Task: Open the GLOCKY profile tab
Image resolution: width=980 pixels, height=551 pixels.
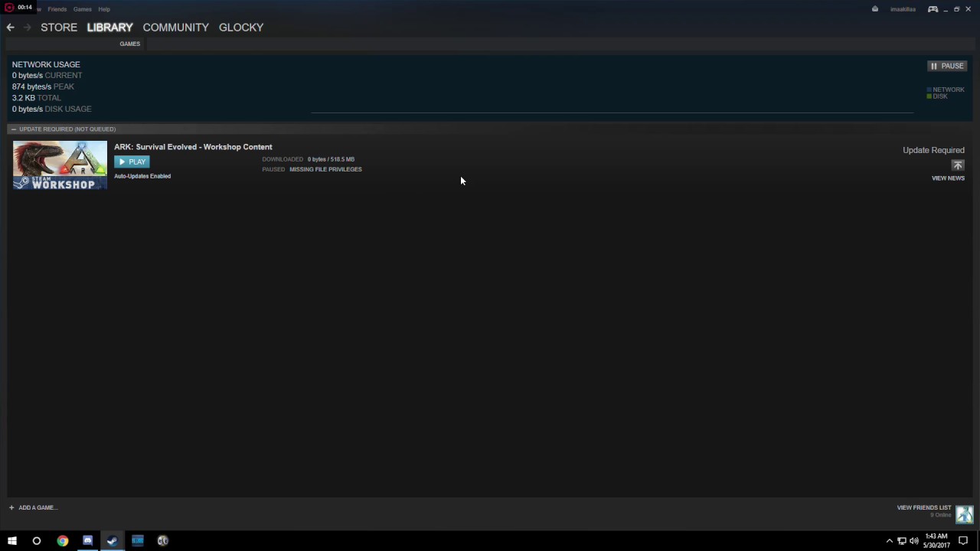Action: click(x=241, y=28)
